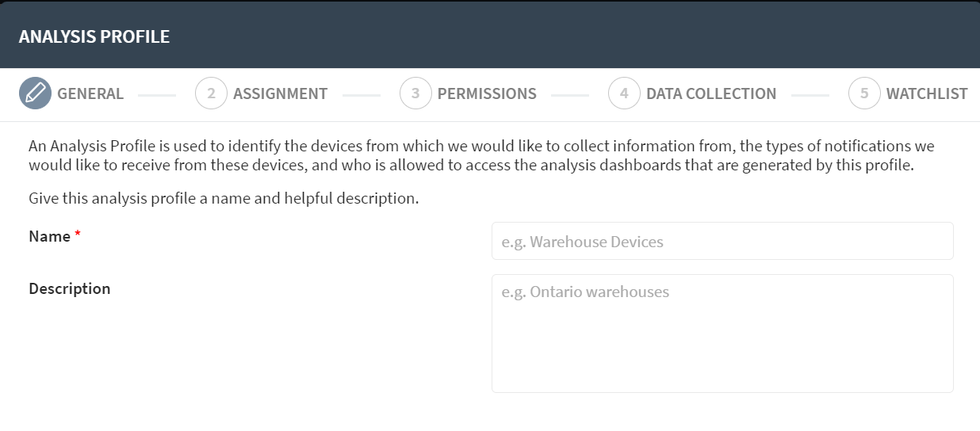Click the ANALYSIS PROFILE header title
This screenshot has height=431, width=980.
pos(94,36)
